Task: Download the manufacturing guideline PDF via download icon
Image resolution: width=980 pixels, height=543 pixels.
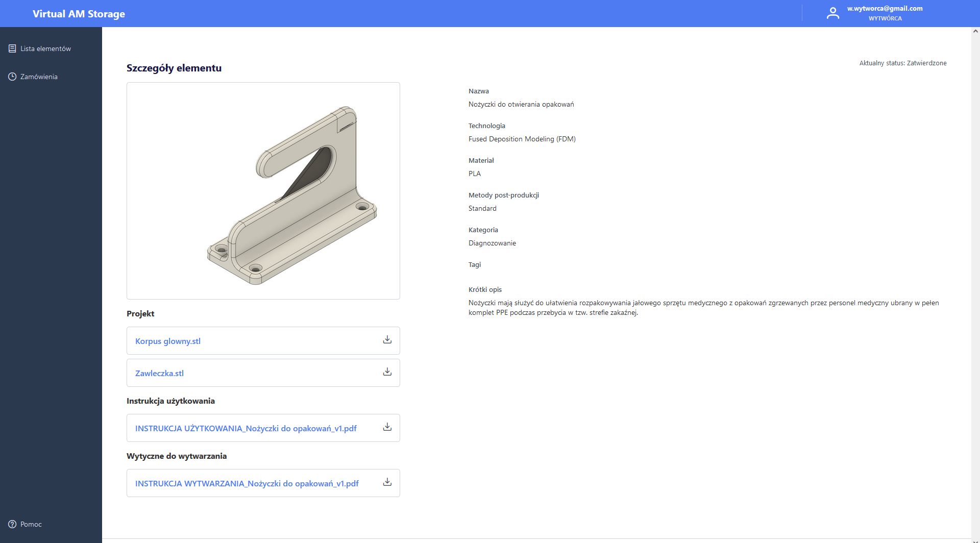Action: point(387,482)
